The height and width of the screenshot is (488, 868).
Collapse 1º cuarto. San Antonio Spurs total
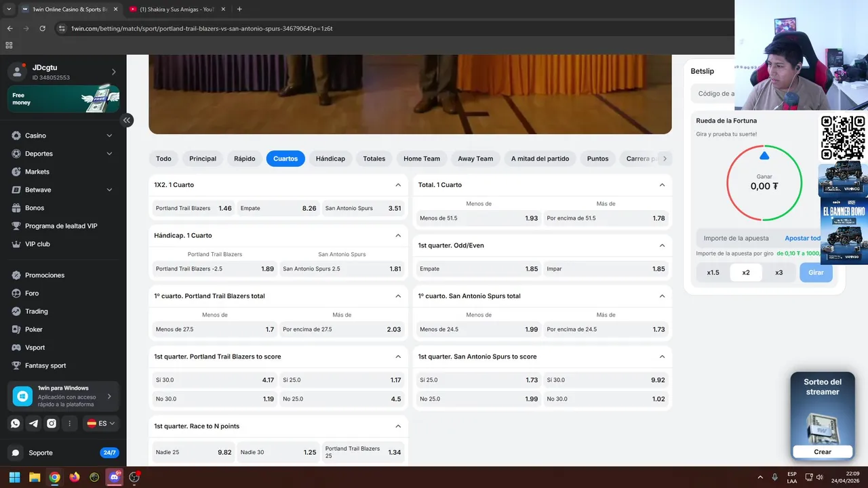pyautogui.click(x=663, y=296)
